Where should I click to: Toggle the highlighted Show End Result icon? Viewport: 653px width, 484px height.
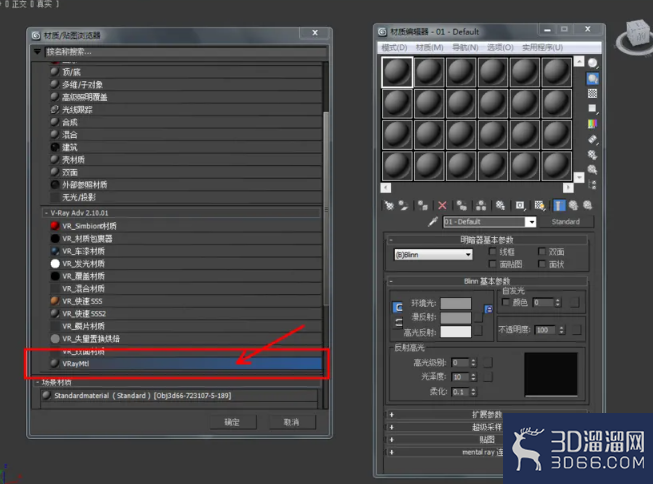coord(559,205)
